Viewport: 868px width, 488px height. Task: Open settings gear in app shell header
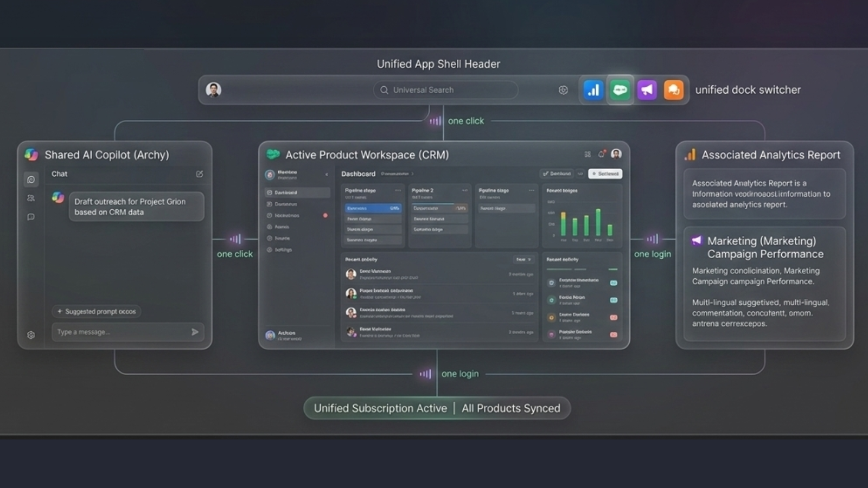[x=563, y=90]
